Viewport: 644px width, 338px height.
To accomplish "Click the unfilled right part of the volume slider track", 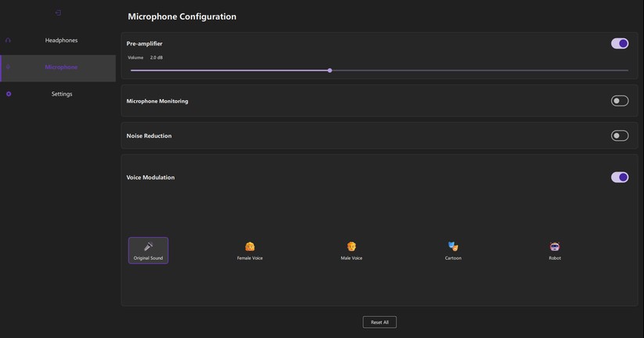I will coord(480,70).
